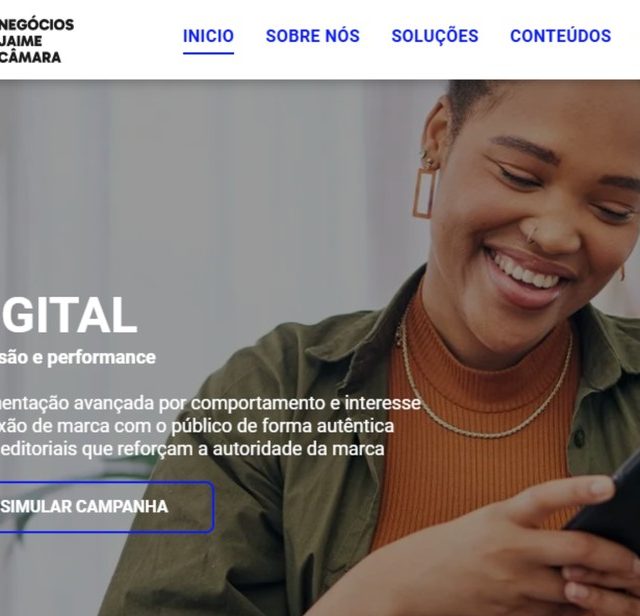Select SOLUÇÕES in the navigation bar

click(x=435, y=36)
